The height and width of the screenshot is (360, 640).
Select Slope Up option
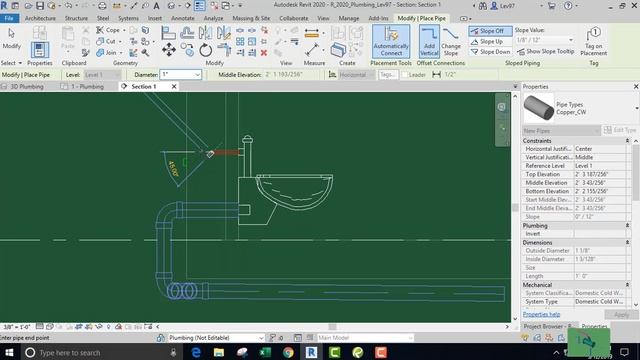click(490, 42)
